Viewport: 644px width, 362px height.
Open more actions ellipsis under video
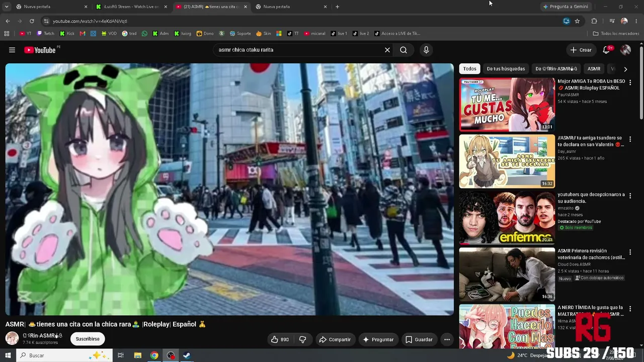click(x=447, y=339)
